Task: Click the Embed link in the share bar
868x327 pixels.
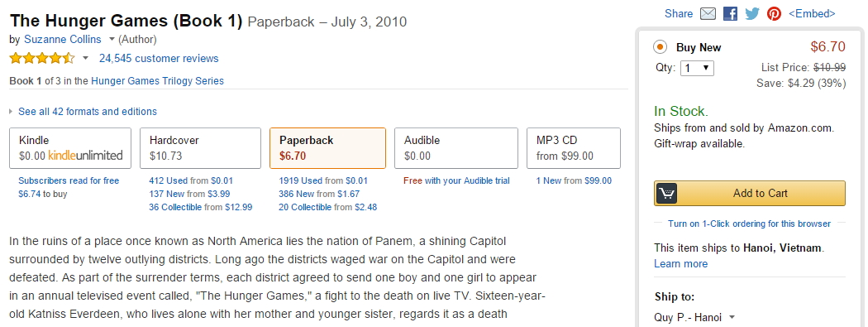Action: click(812, 13)
